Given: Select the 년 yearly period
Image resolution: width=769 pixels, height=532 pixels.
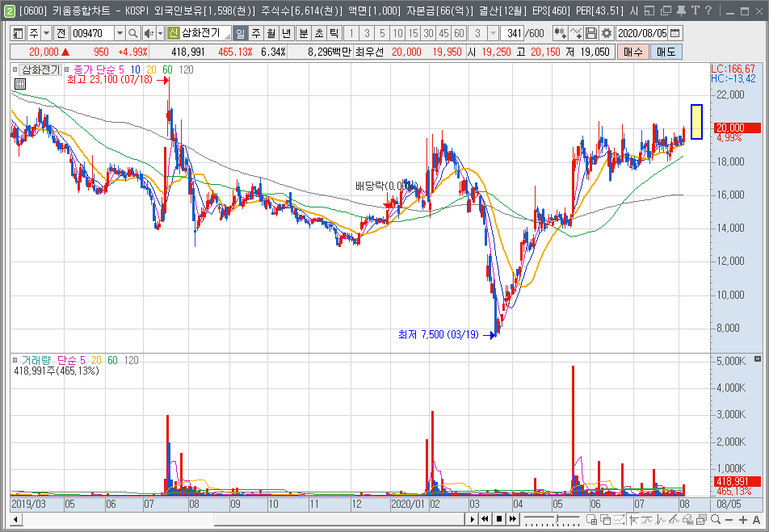Looking at the screenshot, I should 287,33.
